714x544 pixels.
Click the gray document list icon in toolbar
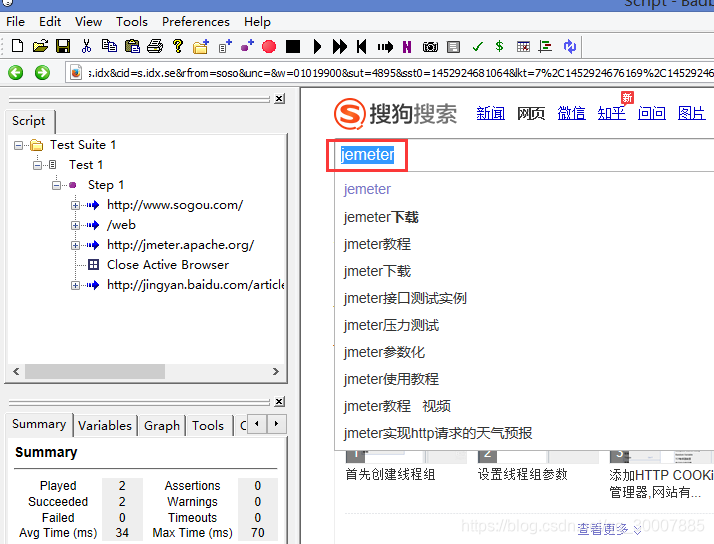[x=454, y=46]
